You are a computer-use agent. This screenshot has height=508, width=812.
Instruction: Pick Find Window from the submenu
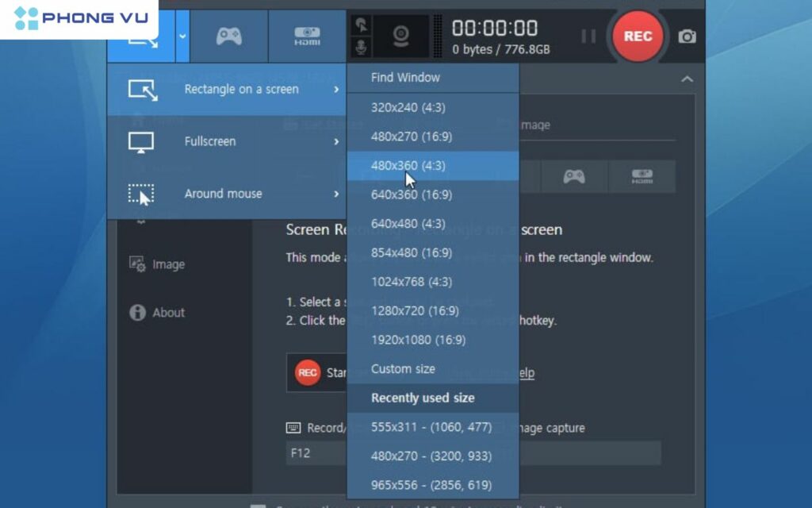click(x=405, y=78)
